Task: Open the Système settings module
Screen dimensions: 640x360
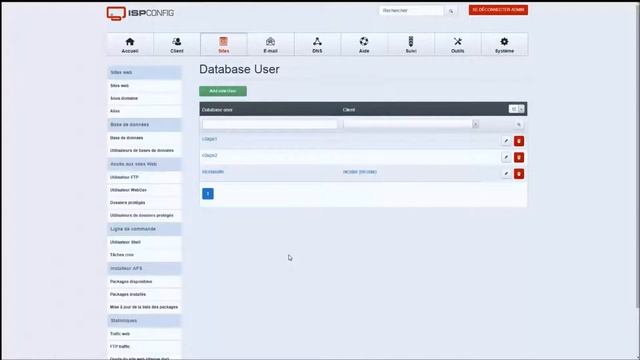Action: coord(504,44)
